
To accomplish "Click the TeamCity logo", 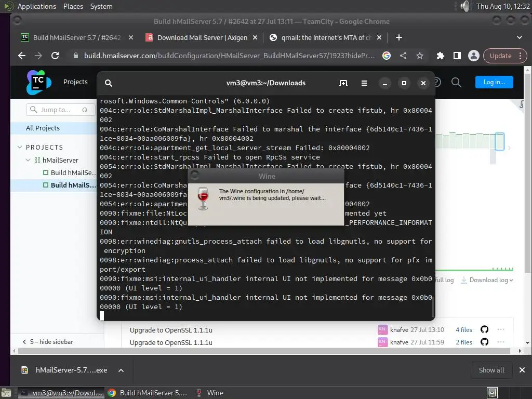I will coord(38,82).
